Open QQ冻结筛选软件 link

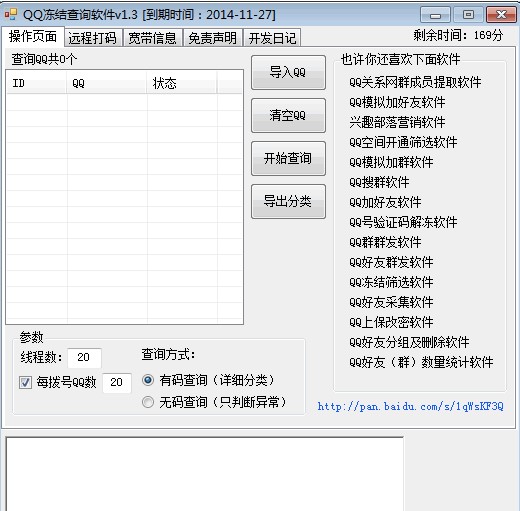(391, 282)
